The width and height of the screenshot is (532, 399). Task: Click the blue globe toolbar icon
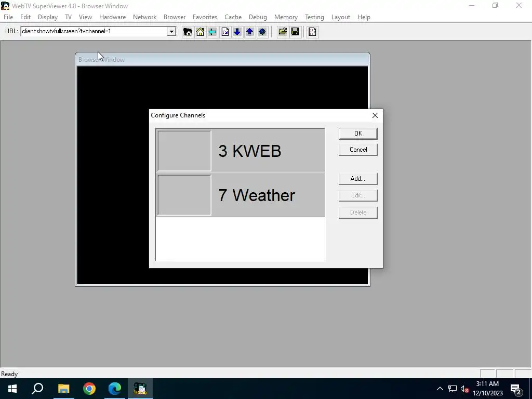(262, 32)
